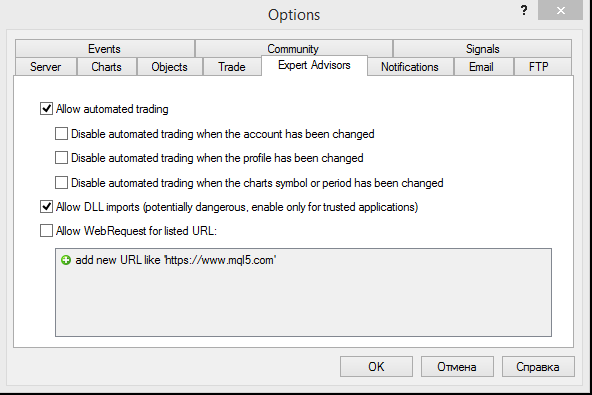The image size is (592, 395).
Task: Enable disable trading when account changed
Action: click(x=61, y=134)
